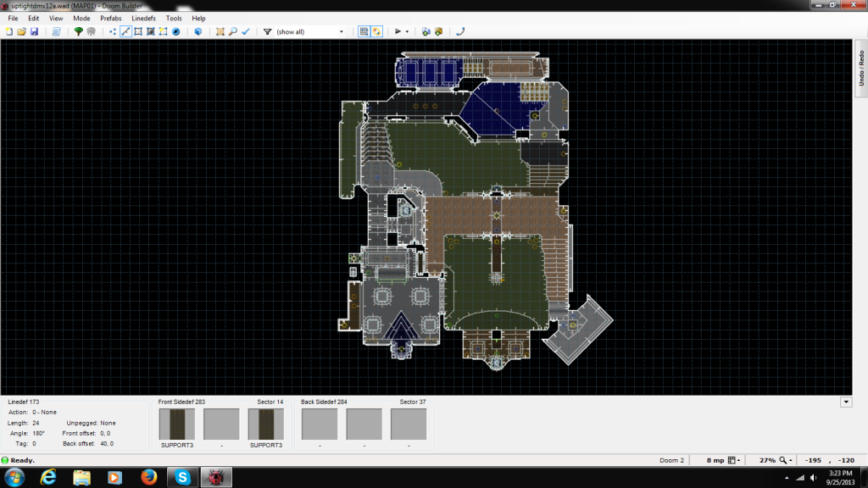Activate Things mode globe icon
Image resolution: width=868 pixels, height=488 pixels.
tap(176, 31)
